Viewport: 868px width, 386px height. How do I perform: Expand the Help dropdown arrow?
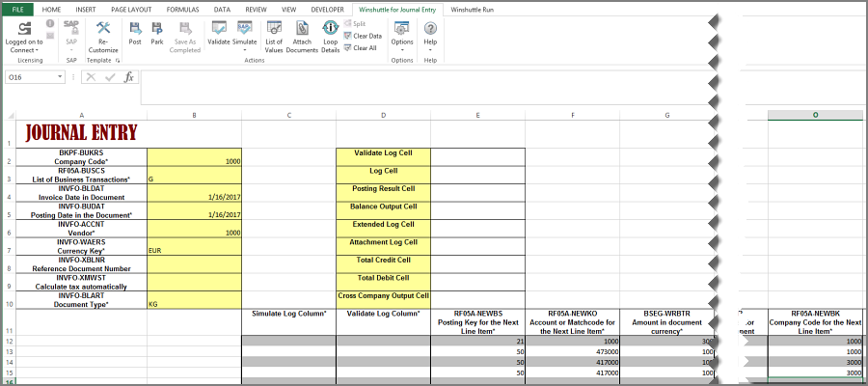430,50
